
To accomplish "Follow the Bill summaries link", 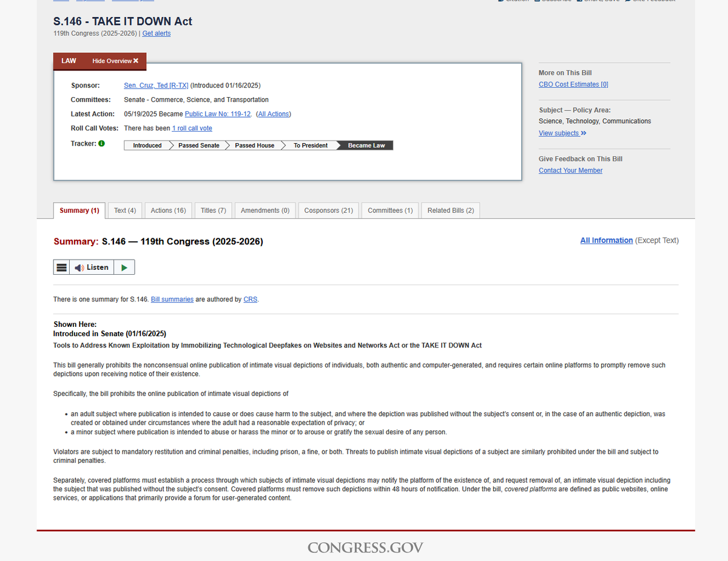I will pyautogui.click(x=172, y=300).
